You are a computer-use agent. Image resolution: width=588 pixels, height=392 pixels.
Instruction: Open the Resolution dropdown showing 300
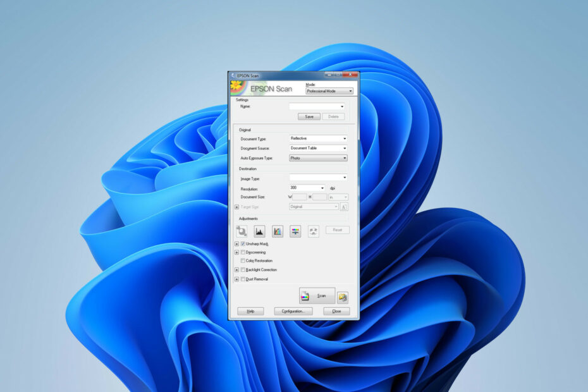tap(307, 188)
